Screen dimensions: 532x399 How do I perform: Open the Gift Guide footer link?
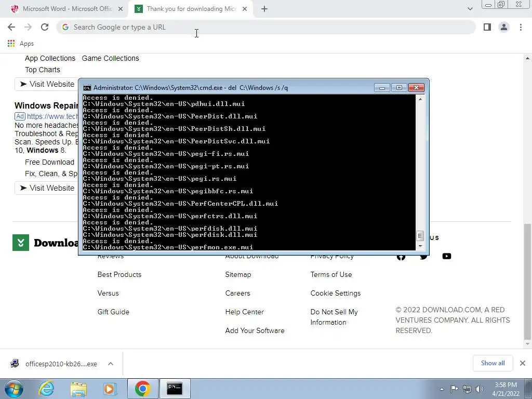coord(113,312)
